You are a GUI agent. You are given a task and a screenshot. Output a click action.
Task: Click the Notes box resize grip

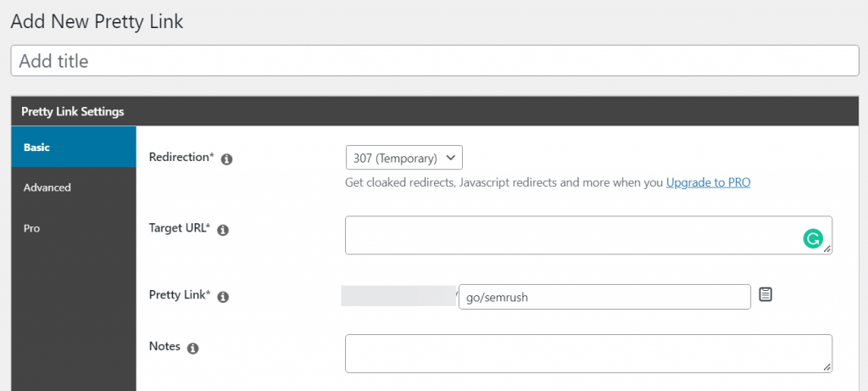(x=827, y=368)
